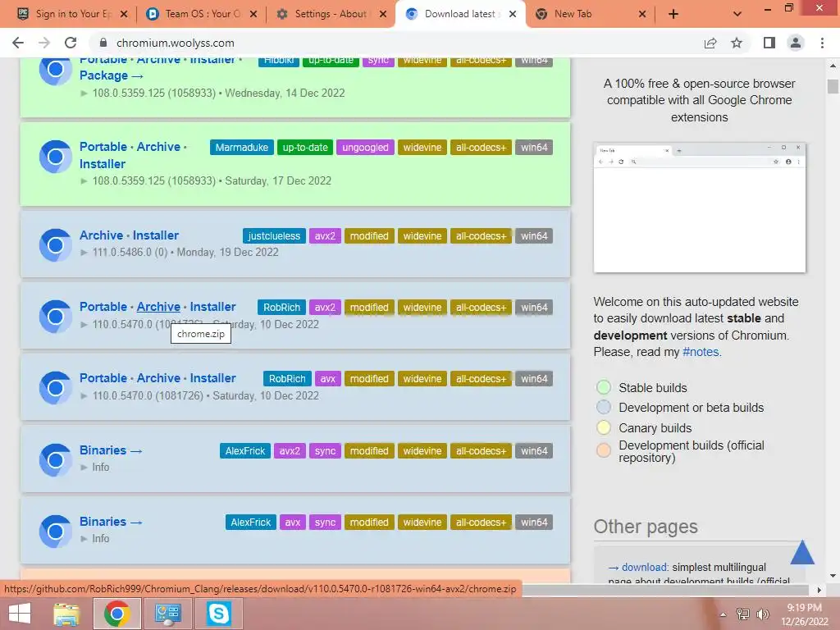Expand details of RobRich avx 110.0.5470.0
This screenshot has width=840, height=630.
point(84,396)
